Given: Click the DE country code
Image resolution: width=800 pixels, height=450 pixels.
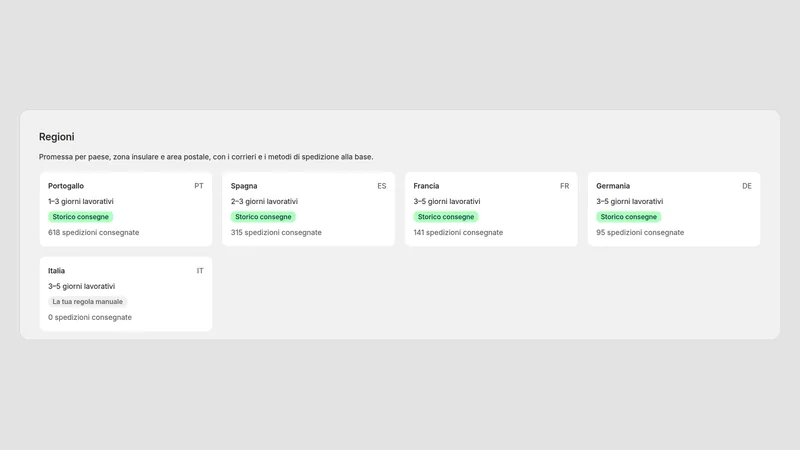Looking at the screenshot, I should pos(747,186).
